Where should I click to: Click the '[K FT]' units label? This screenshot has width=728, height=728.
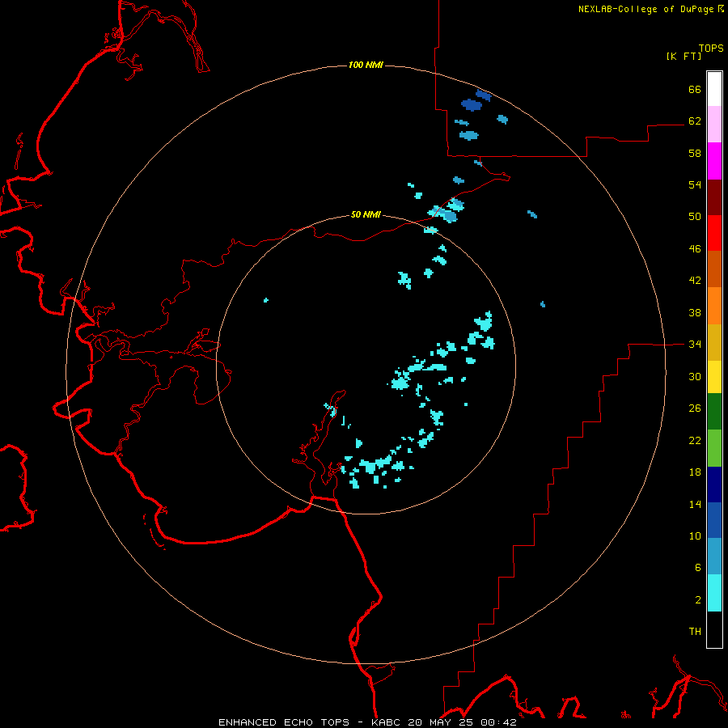(684, 57)
